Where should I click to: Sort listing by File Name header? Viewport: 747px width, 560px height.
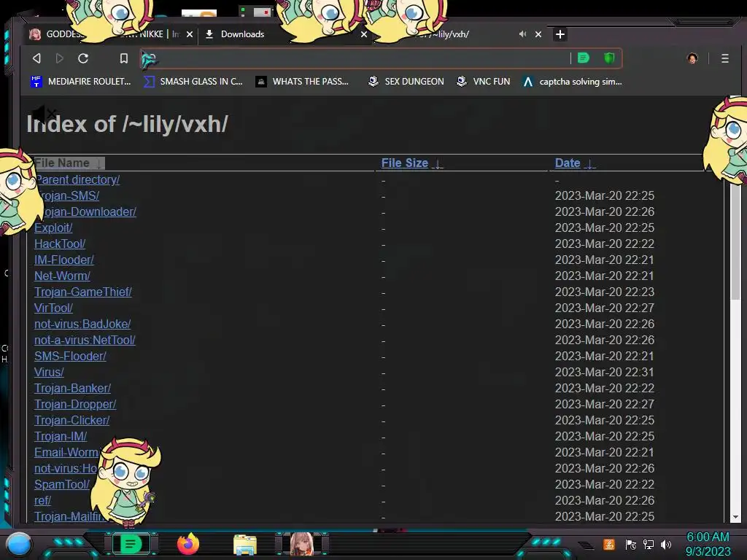click(69, 163)
